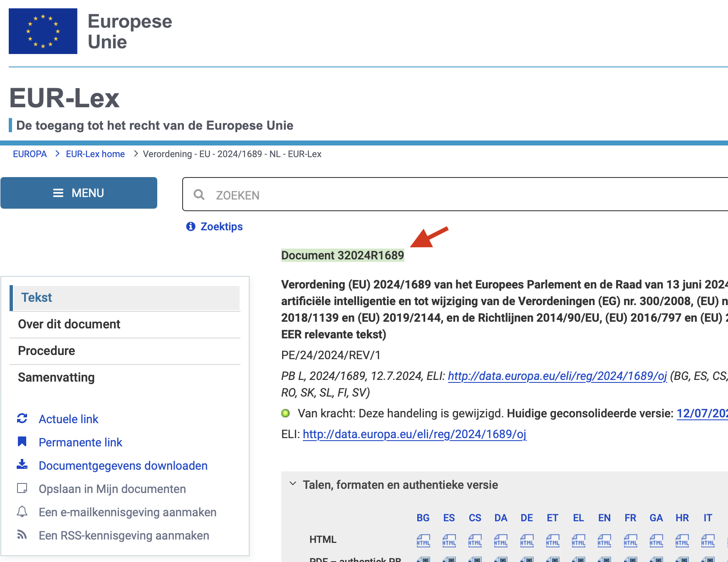Open the Zoektips link
Viewport: 728px width, 562px height.
(222, 227)
